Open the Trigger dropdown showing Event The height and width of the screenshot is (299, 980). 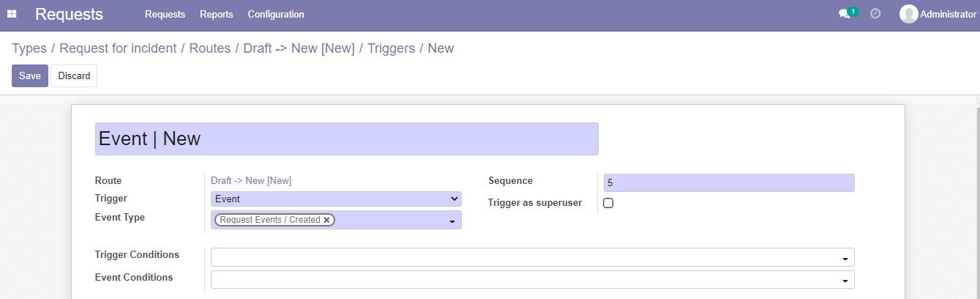pyautogui.click(x=336, y=199)
